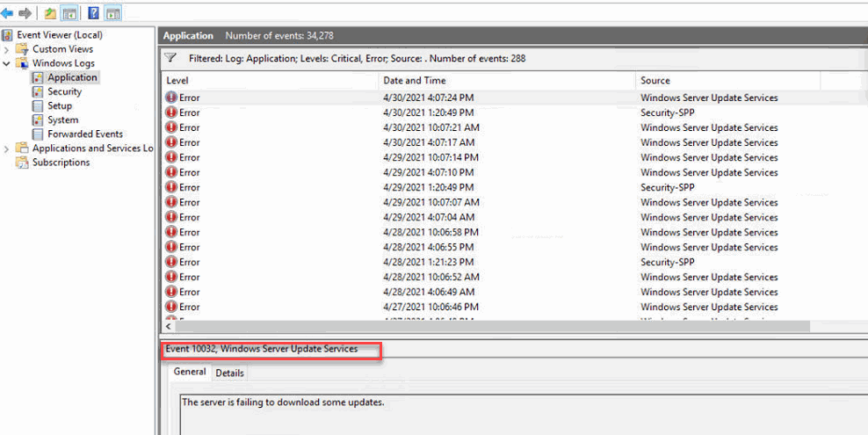Select the Windows Logs folder
Viewport: 868px width, 435px height.
coord(63,63)
